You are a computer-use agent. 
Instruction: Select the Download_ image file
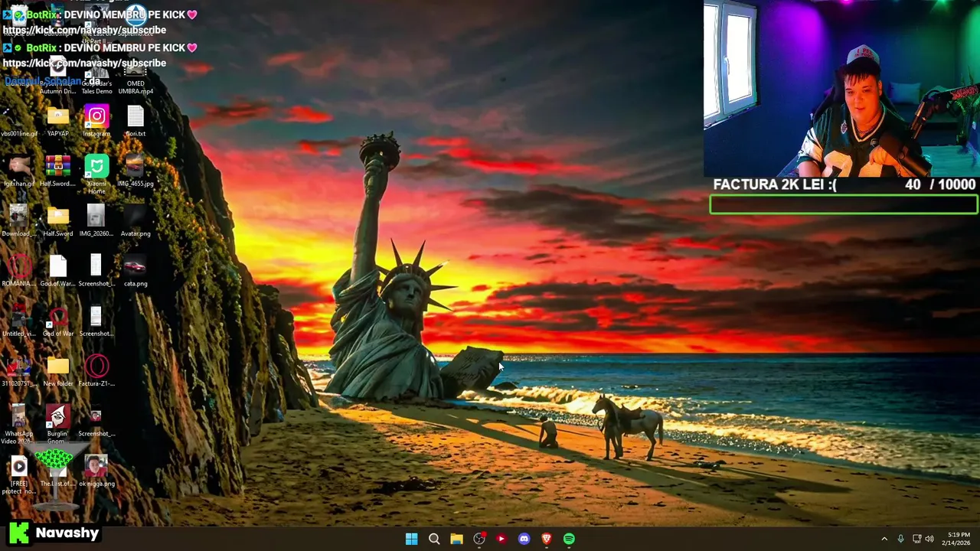(18, 221)
